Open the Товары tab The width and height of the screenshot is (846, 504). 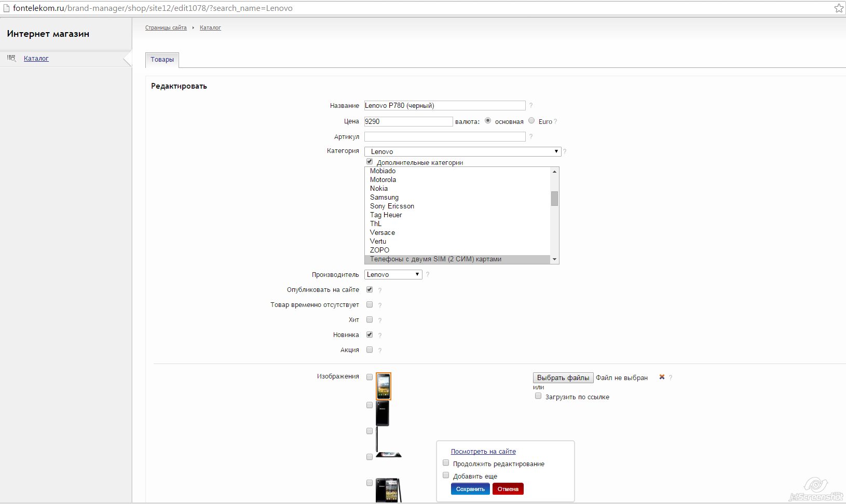click(x=162, y=60)
